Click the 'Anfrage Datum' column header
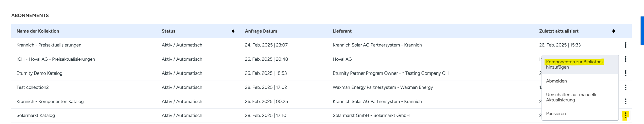The height and width of the screenshot is (124, 644). coord(261,31)
